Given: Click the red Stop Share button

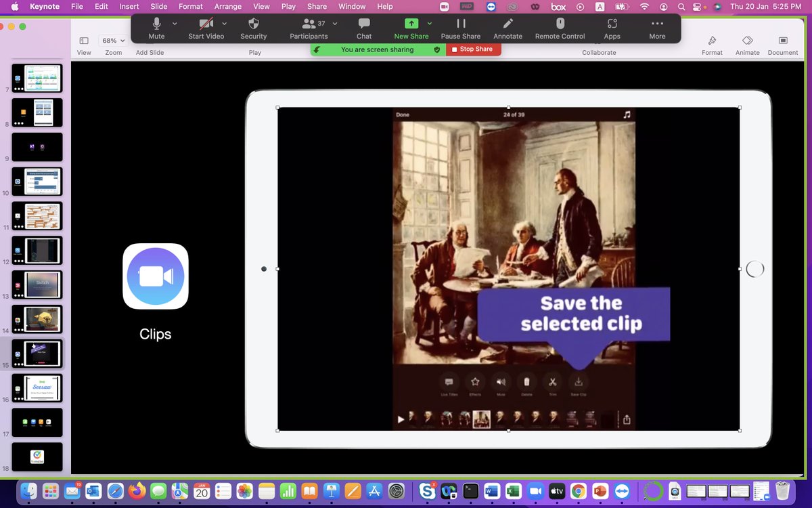Looking at the screenshot, I should (473, 49).
